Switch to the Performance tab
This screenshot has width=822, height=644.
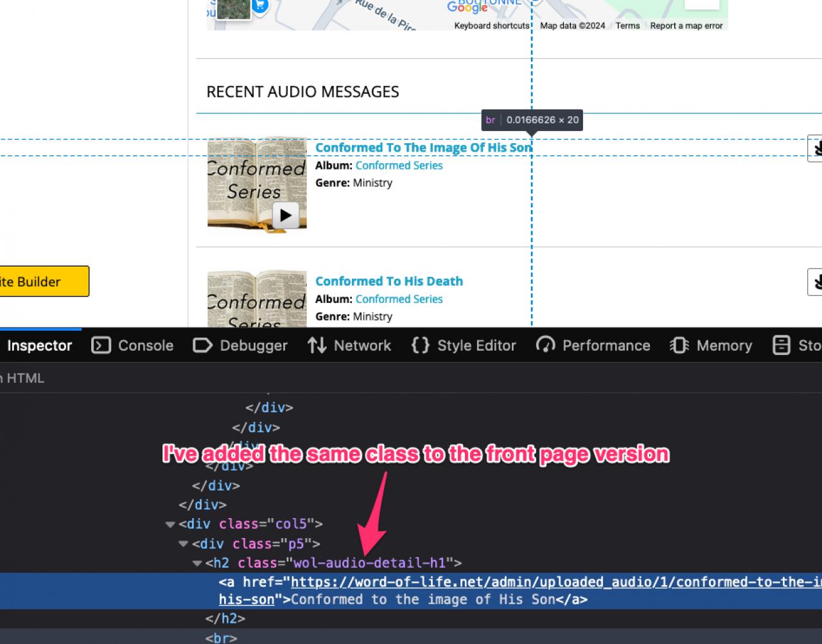point(593,345)
